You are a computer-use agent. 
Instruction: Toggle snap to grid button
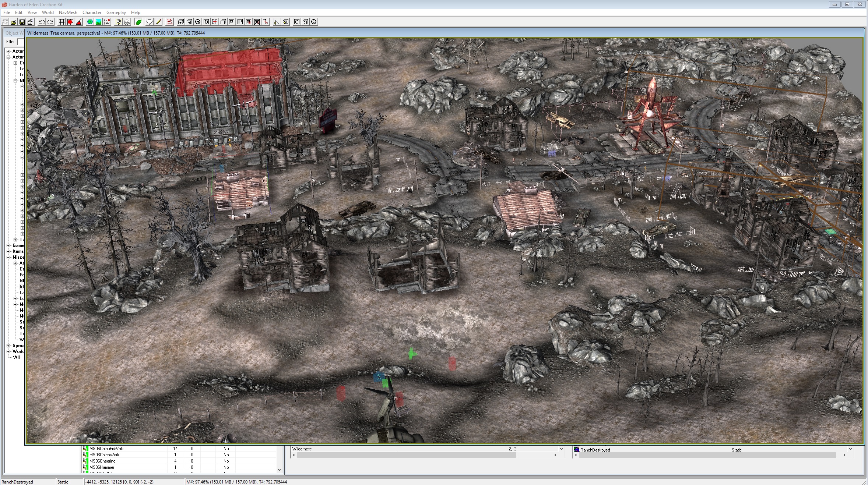[62, 22]
